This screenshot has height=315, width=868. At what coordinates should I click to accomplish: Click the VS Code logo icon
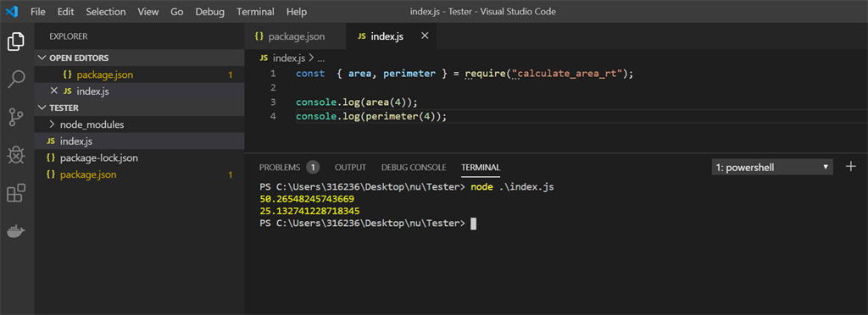pos(12,11)
